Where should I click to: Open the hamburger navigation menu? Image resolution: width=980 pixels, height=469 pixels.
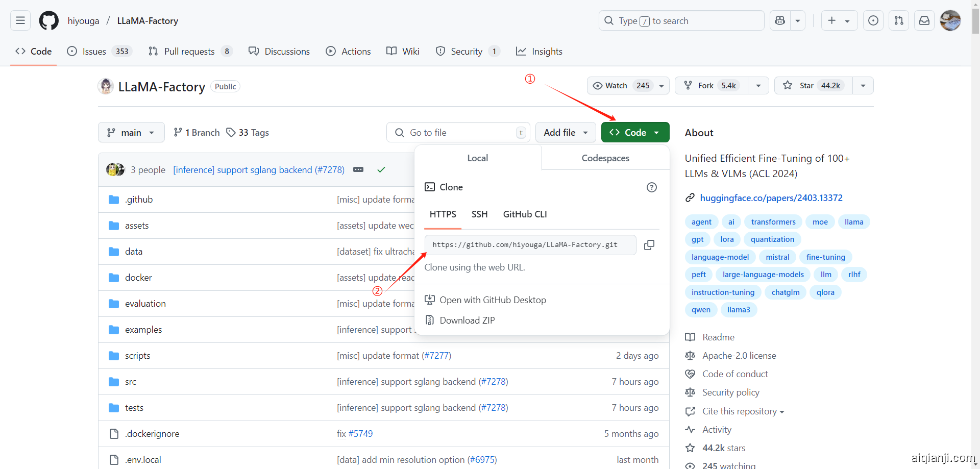click(x=20, y=21)
